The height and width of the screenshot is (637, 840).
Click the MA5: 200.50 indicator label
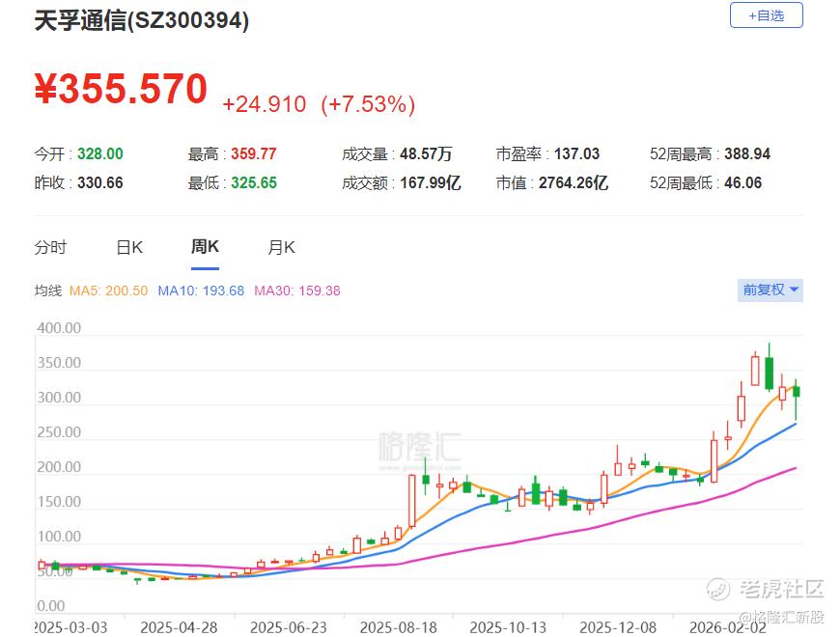[109, 291]
